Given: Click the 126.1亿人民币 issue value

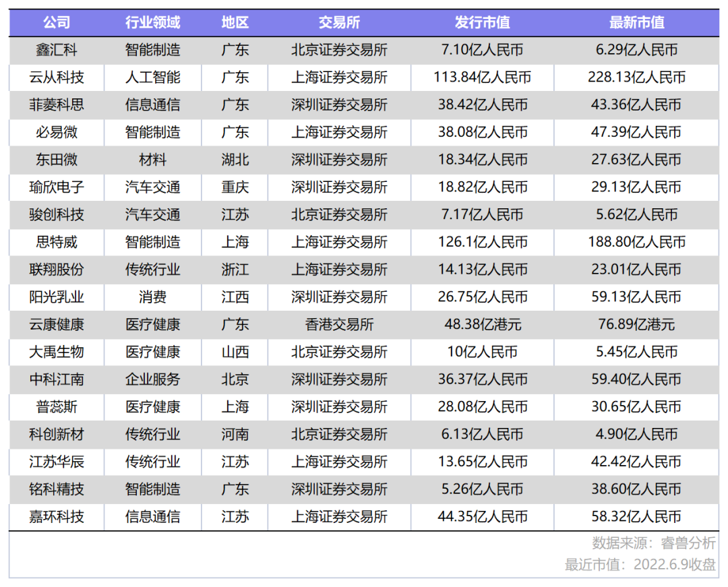Looking at the screenshot, I should coord(483,242).
